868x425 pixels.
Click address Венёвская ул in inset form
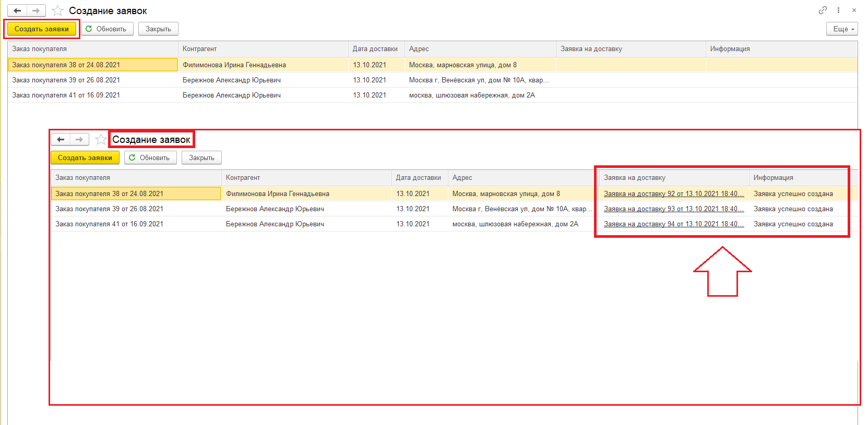coord(522,209)
